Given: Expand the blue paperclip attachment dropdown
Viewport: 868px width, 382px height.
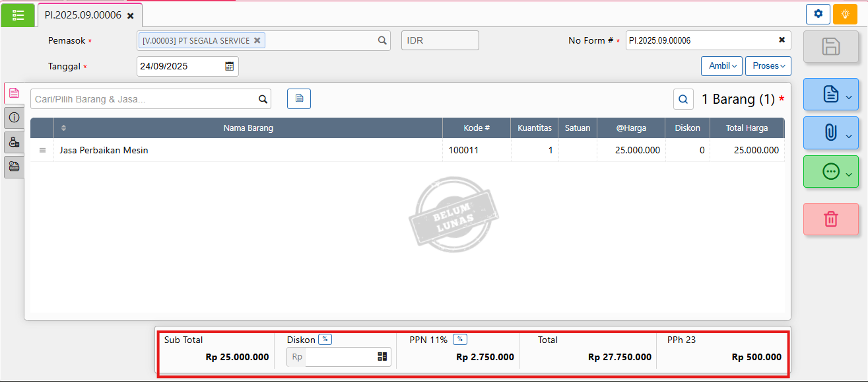Looking at the screenshot, I should pyautogui.click(x=830, y=133).
